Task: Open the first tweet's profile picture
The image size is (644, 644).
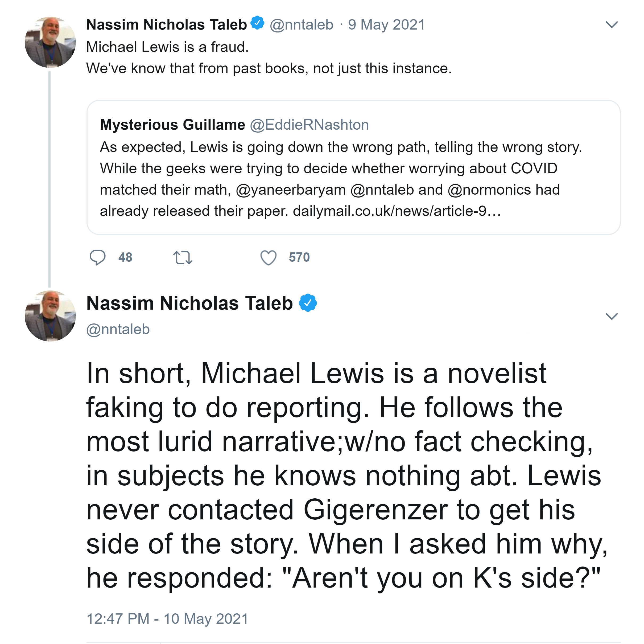Action: point(50,42)
